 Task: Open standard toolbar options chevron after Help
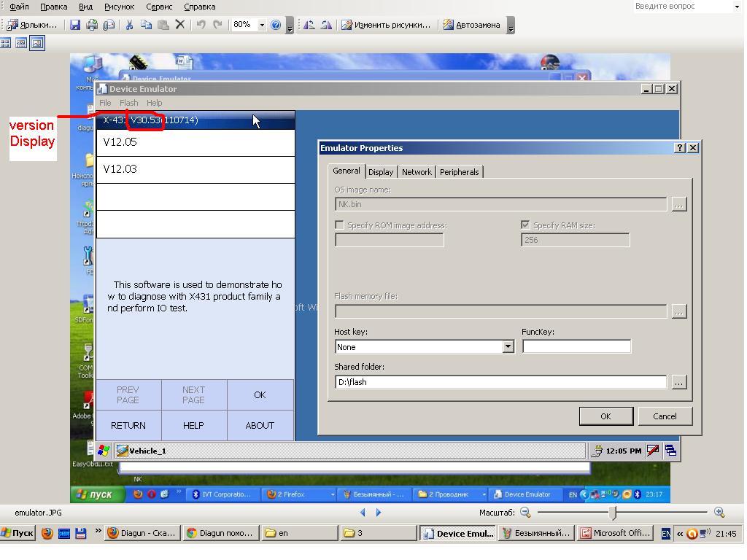click(x=290, y=26)
